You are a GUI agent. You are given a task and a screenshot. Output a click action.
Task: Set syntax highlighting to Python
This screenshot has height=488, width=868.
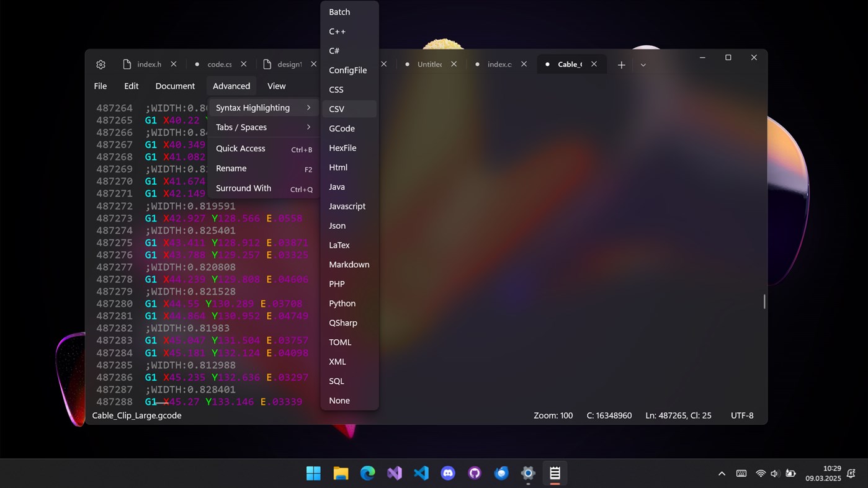[349, 303]
